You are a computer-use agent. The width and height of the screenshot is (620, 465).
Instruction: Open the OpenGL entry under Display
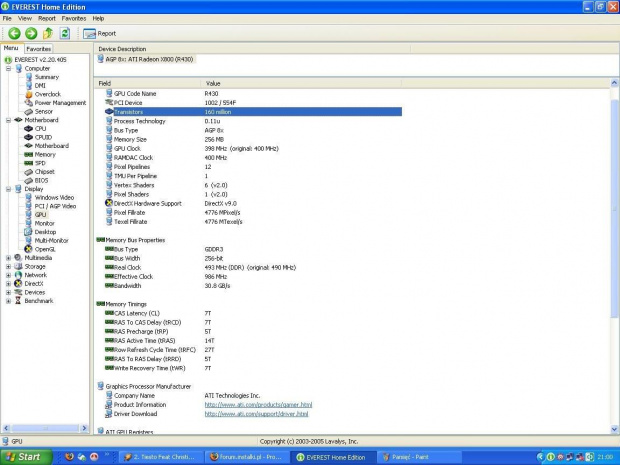(45, 248)
